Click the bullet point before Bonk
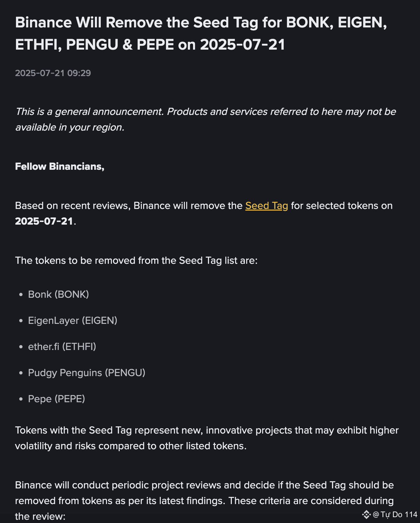Screen dimensions: 420x523 click(x=21, y=294)
